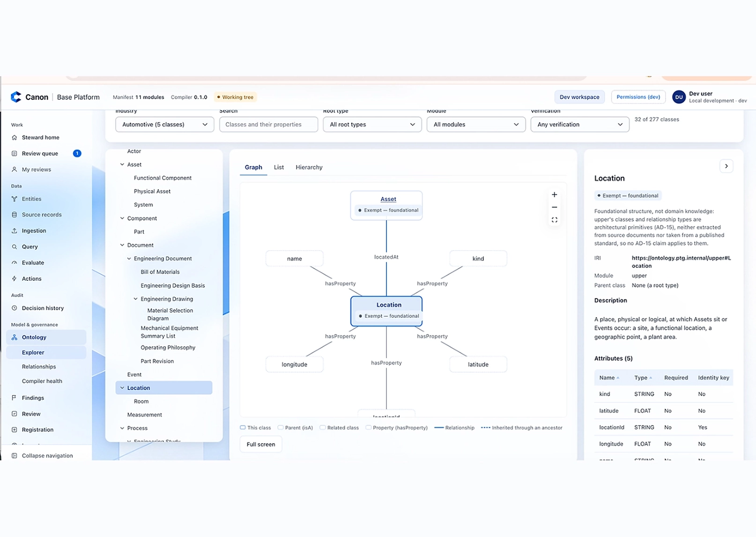This screenshot has height=537, width=756.
Task: Collapse the Engineering Drawing tree node
Action: (136, 298)
